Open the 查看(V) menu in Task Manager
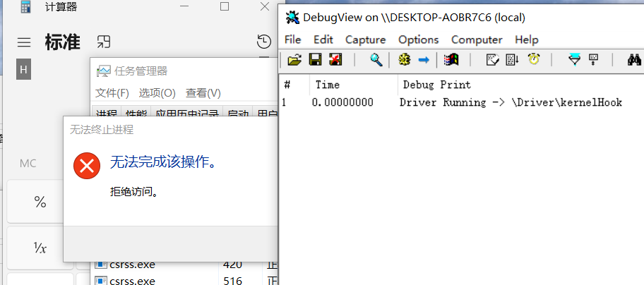 point(203,93)
